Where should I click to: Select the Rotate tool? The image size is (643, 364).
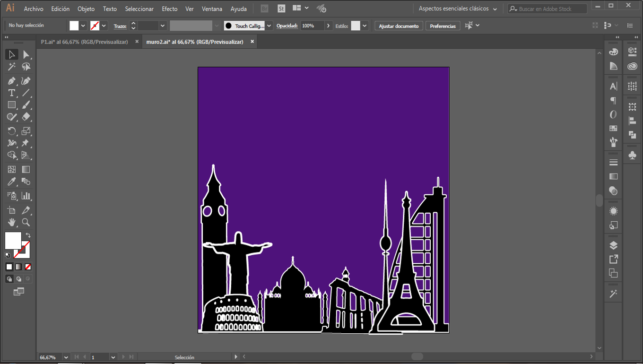pyautogui.click(x=12, y=131)
